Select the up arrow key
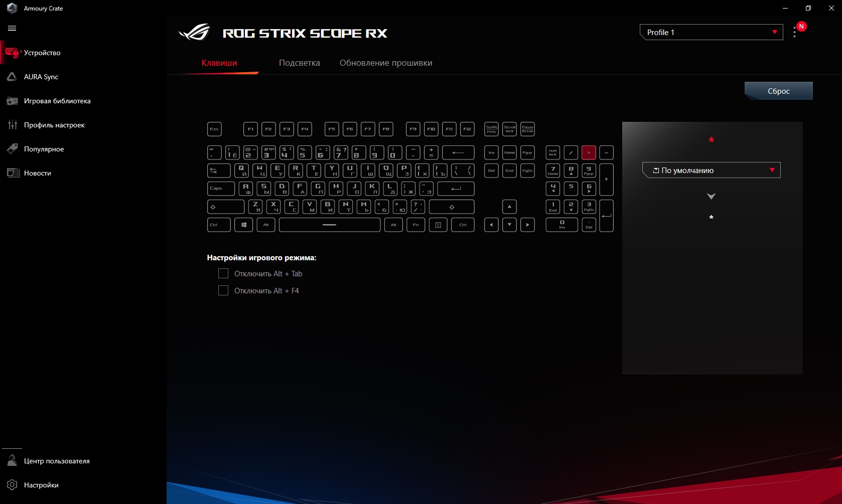The height and width of the screenshot is (504, 842). pyautogui.click(x=509, y=207)
